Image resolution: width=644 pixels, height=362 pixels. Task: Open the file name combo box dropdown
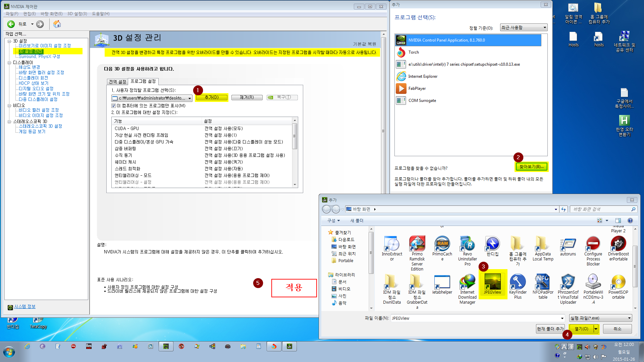(x=562, y=318)
